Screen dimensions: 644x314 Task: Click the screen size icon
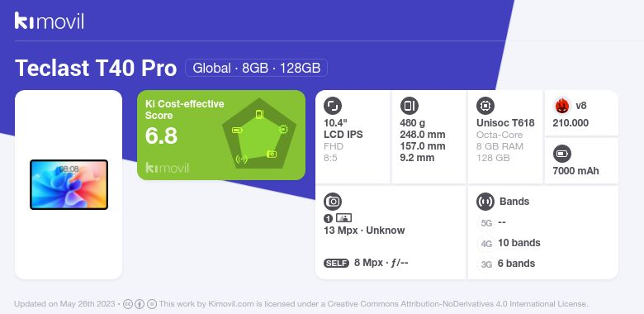click(x=333, y=106)
